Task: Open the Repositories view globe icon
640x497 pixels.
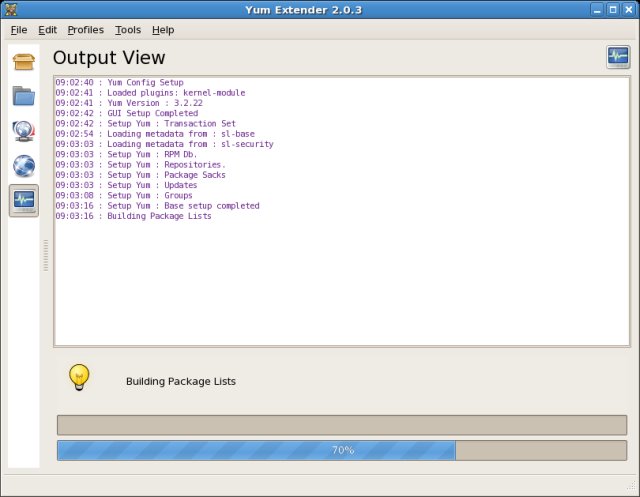Action: click(x=24, y=166)
